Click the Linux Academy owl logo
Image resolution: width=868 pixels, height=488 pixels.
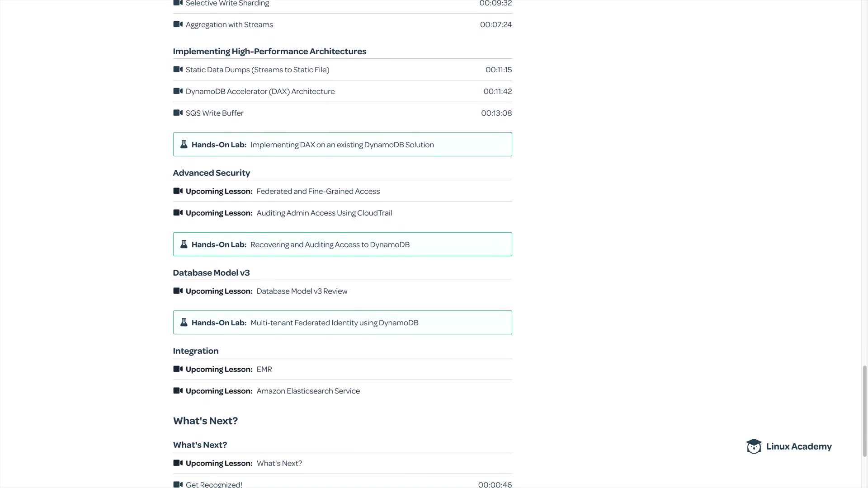[x=754, y=446]
